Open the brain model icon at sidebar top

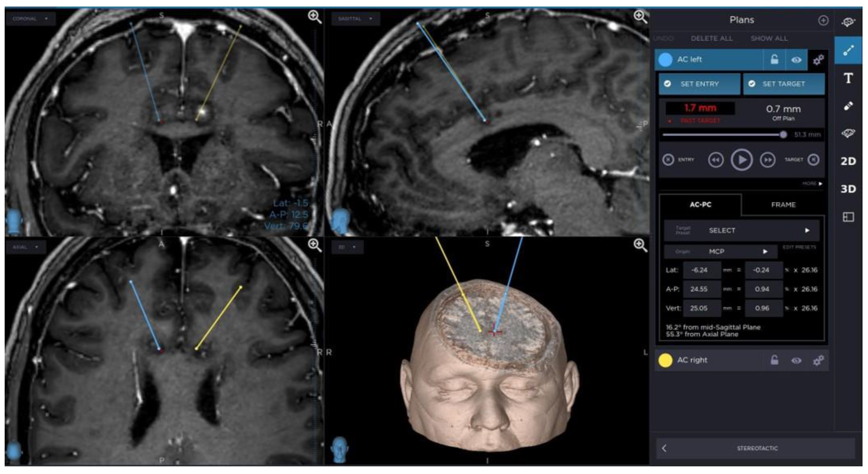pyautogui.click(x=848, y=23)
